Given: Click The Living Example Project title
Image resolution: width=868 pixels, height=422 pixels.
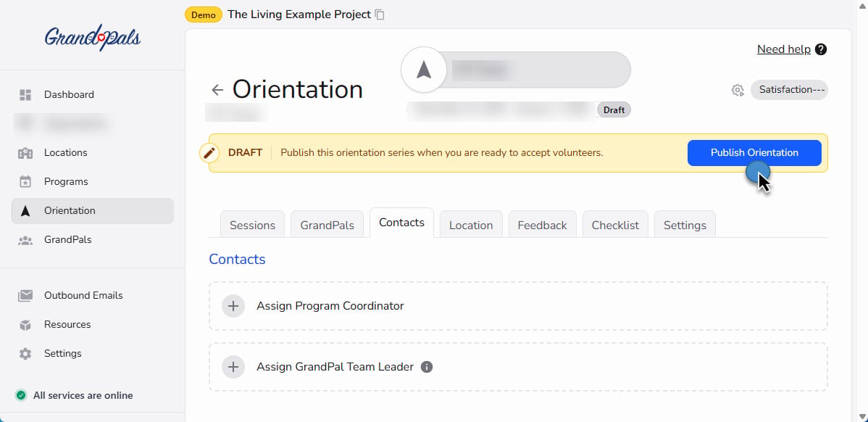Looking at the screenshot, I should (299, 15).
